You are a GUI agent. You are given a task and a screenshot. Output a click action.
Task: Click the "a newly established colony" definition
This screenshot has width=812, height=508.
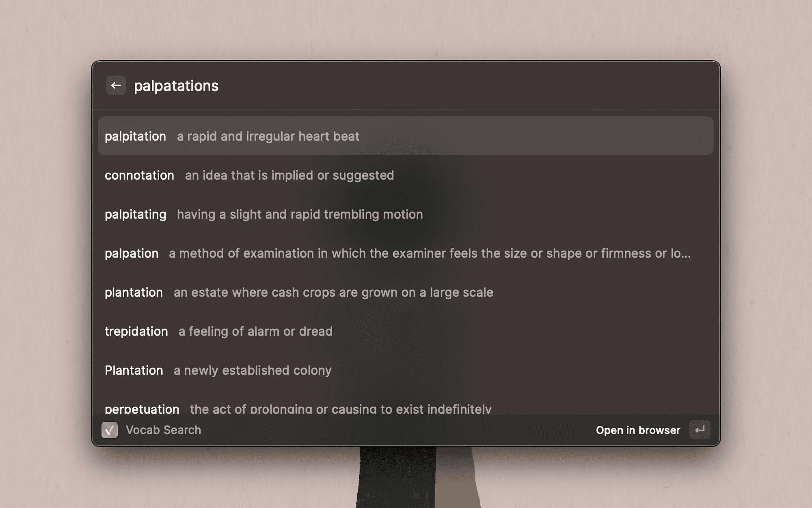(x=253, y=370)
